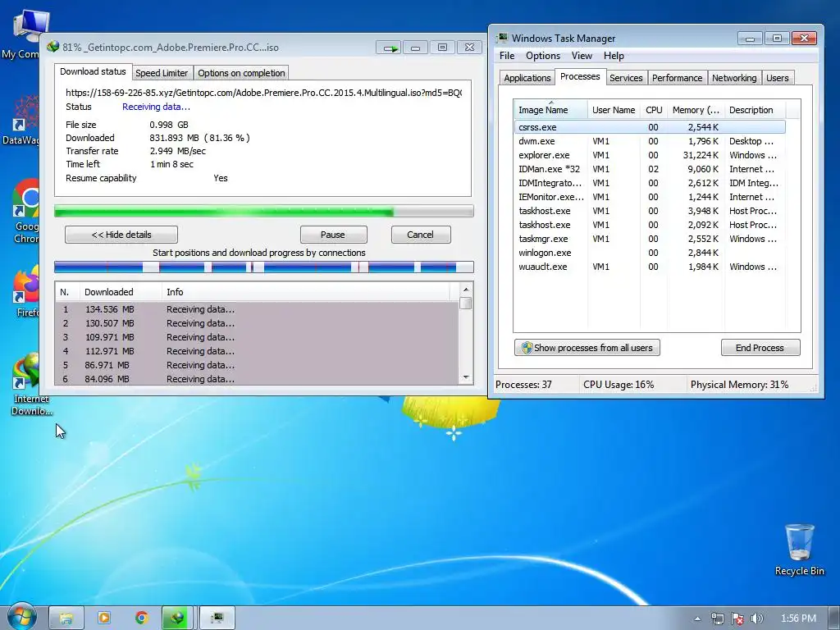
Task: Switch to the Applications tab
Action: tap(527, 78)
